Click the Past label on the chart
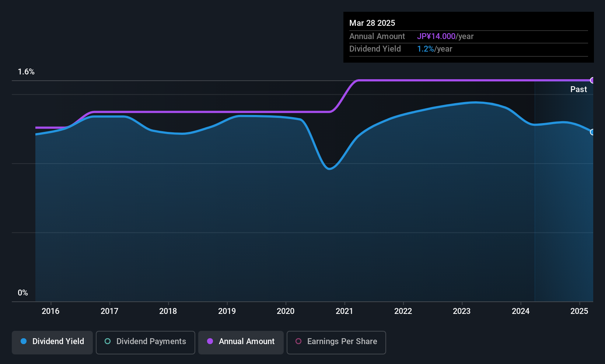This screenshot has width=605, height=364. point(578,89)
